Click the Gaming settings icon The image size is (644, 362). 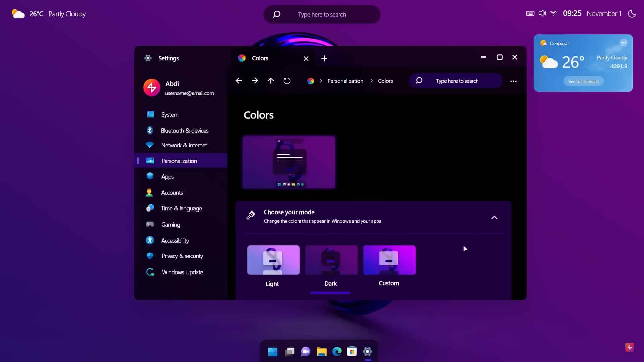coord(150,224)
